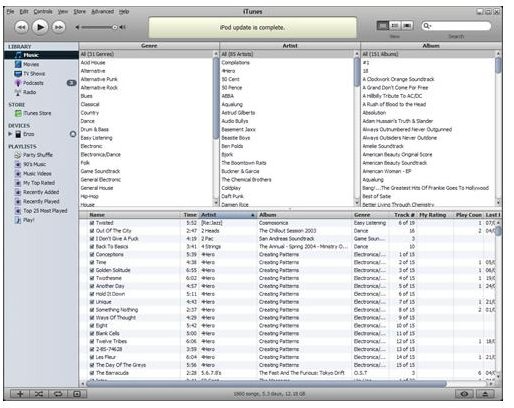This screenshot has width=514, height=408.
Task: Open Recently Played playlist
Action: pyautogui.click(x=41, y=202)
